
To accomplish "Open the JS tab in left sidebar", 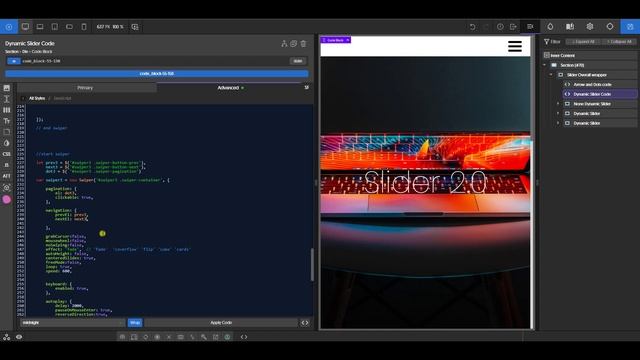I will coord(7,165).
